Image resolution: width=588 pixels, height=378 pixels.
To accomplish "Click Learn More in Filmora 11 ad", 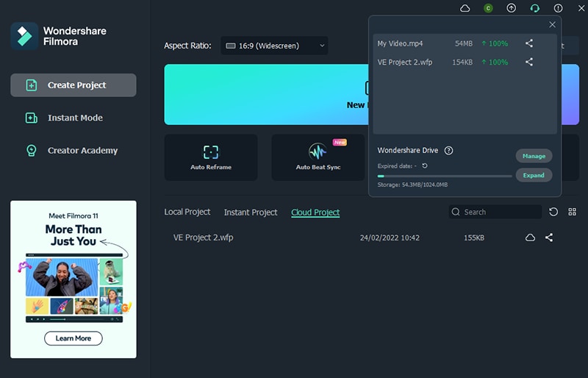I will [x=73, y=338].
